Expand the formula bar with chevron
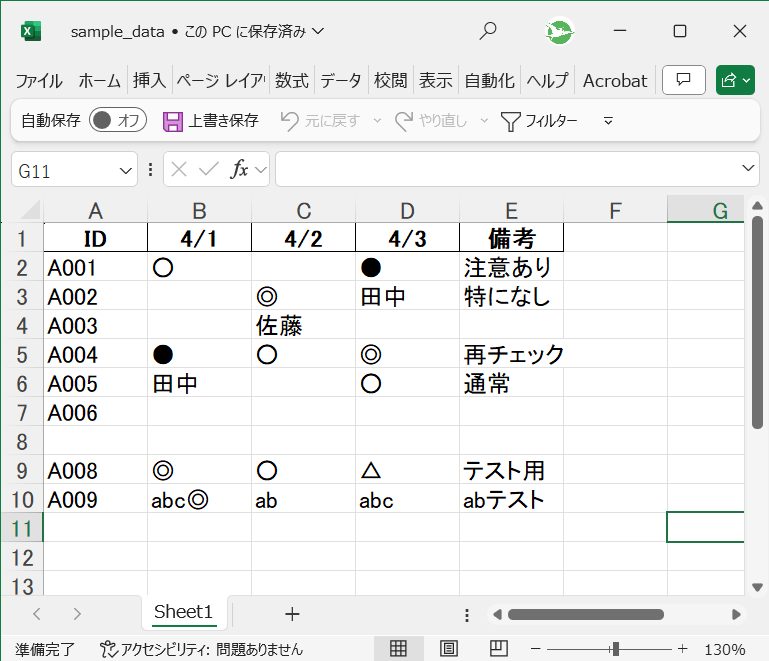This screenshot has width=769, height=661. point(748,168)
